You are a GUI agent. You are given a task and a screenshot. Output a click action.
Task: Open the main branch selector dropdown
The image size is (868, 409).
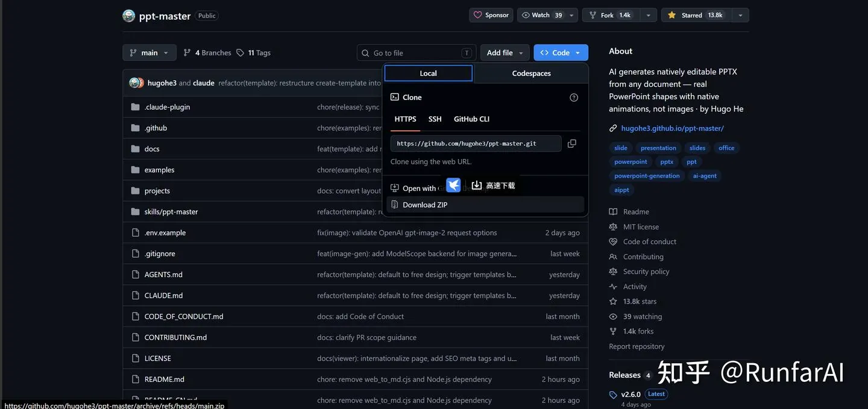(149, 53)
